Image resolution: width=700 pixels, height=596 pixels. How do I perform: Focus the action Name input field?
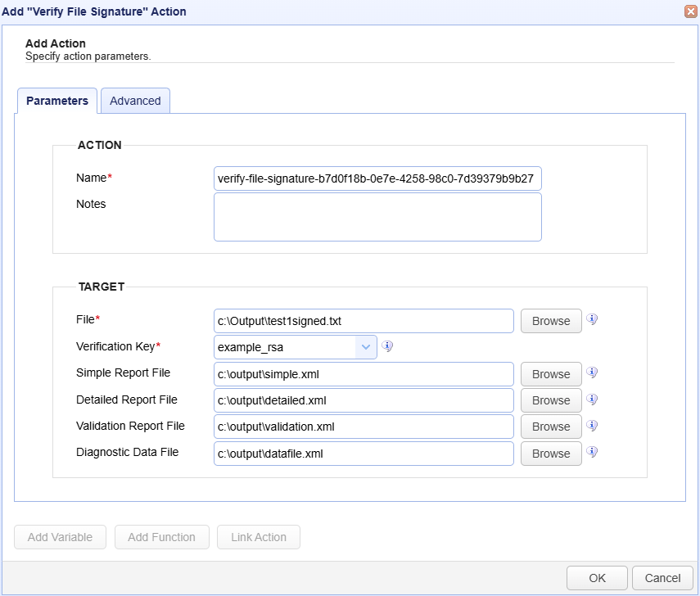click(377, 178)
